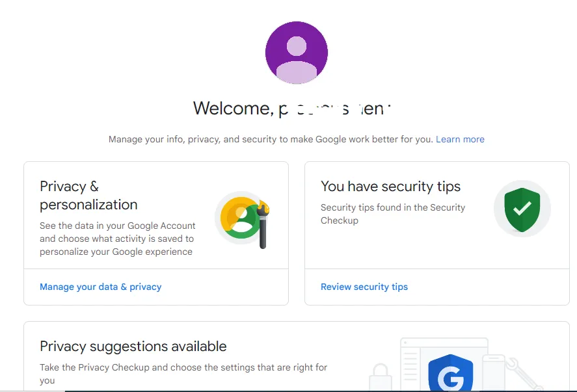Click the gray padlock illustration
Screen dimensions: 577x392
[381, 377]
